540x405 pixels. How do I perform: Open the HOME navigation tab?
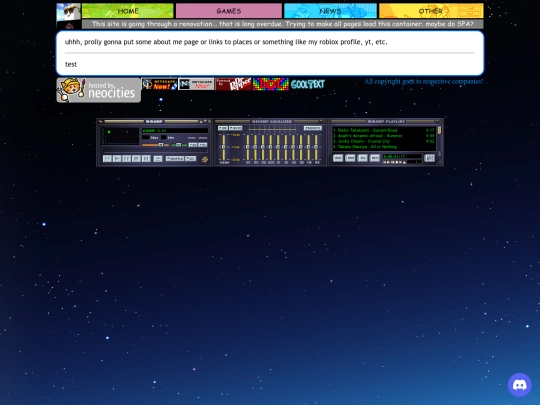(127, 11)
